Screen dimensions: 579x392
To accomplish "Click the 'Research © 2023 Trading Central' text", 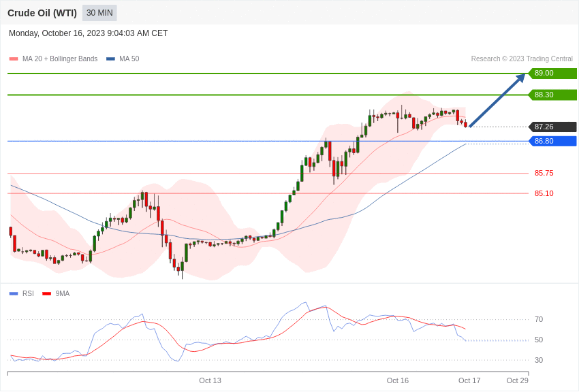I will click(x=522, y=59).
